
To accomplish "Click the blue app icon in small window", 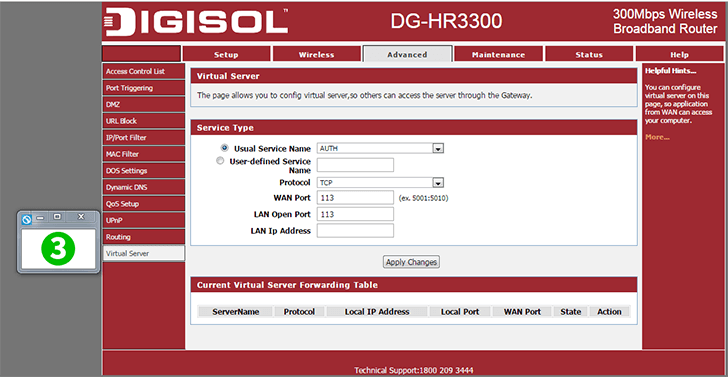I will (27, 219).
